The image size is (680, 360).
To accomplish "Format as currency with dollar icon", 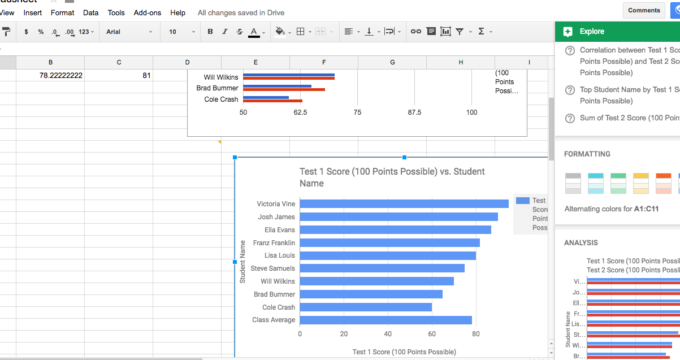I will pyautogui.click(x=26, y=32).
